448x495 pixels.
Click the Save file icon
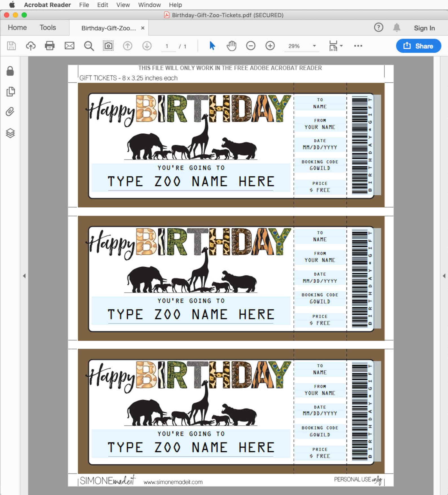[11, 46]
